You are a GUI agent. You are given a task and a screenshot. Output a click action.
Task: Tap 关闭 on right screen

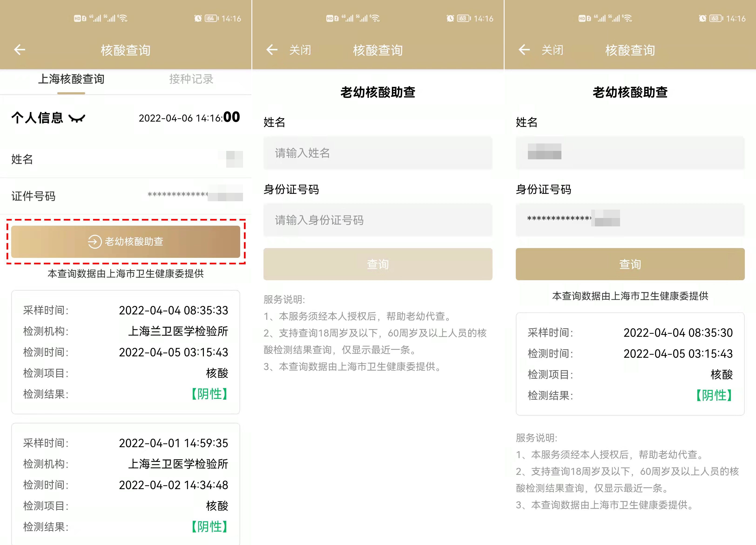point(552,50)
